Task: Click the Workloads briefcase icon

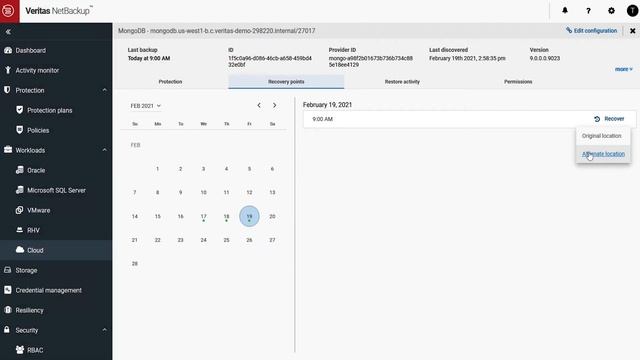Action: point(8,150)
